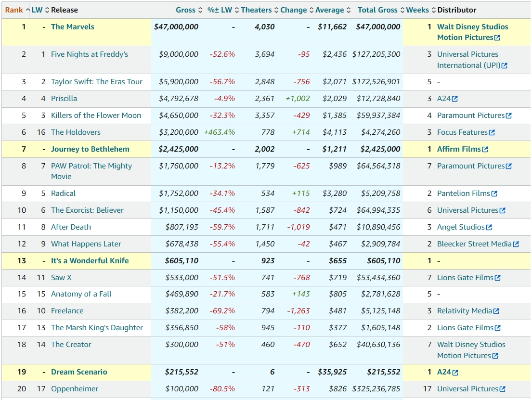
Task: Open Killers of the Flower Moon link
Action: 96,116
